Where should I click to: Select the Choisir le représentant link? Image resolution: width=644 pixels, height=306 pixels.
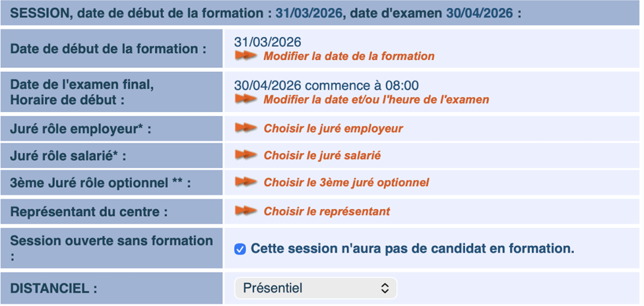[327, 211]
